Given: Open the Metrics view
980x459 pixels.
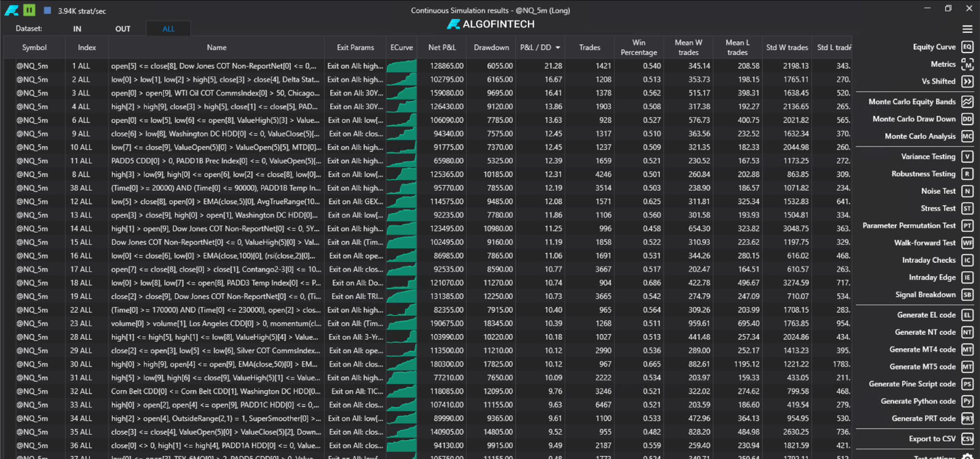Looking at the screenshot, I should coord(943,64).
